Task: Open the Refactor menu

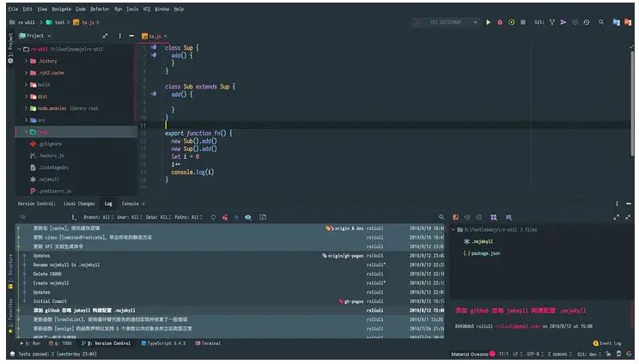Action: [100, 9]
